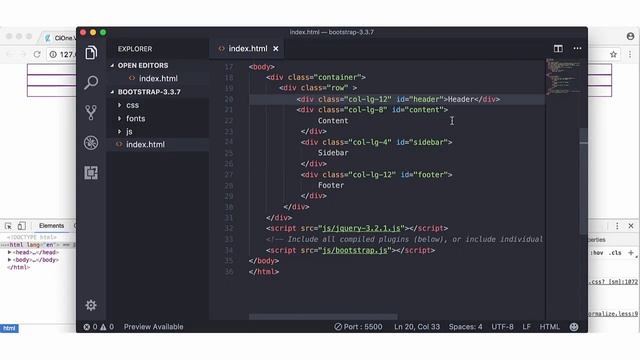Open the js/bootstrap.js script link
Image resolution: width=640 pixels, height=360 pixels.
point(355,250)
